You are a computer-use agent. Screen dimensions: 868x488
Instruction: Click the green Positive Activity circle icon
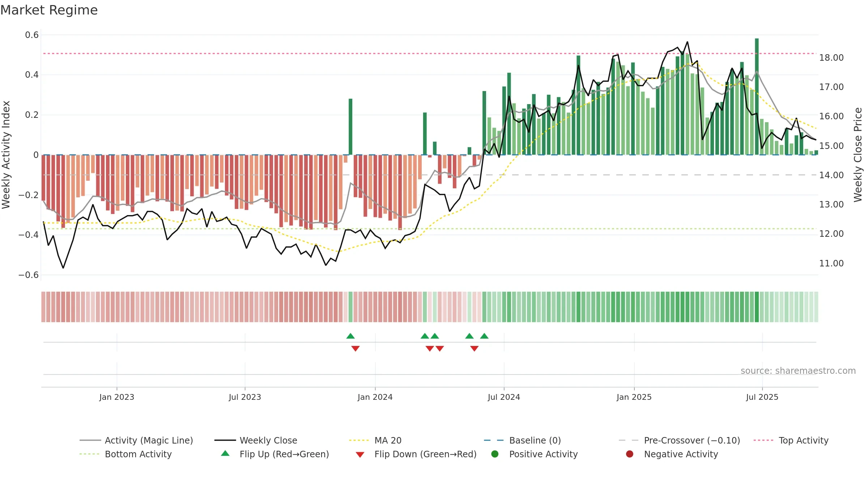495,454
